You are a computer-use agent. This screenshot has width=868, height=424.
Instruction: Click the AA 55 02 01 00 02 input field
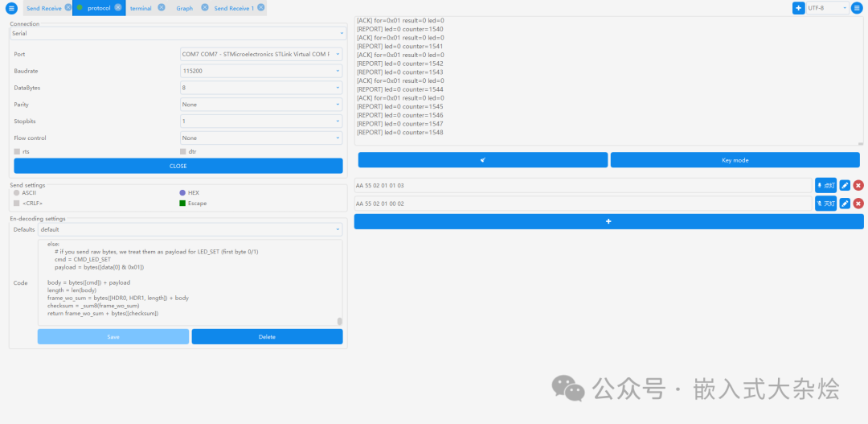tap(583, 204)
